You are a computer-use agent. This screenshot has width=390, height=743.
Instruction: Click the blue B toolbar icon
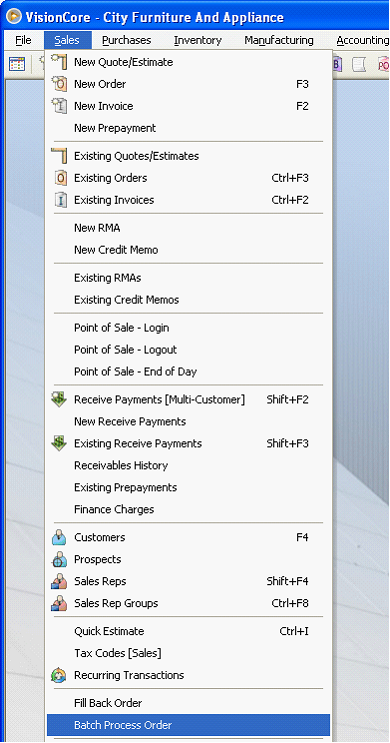[337, 64]
